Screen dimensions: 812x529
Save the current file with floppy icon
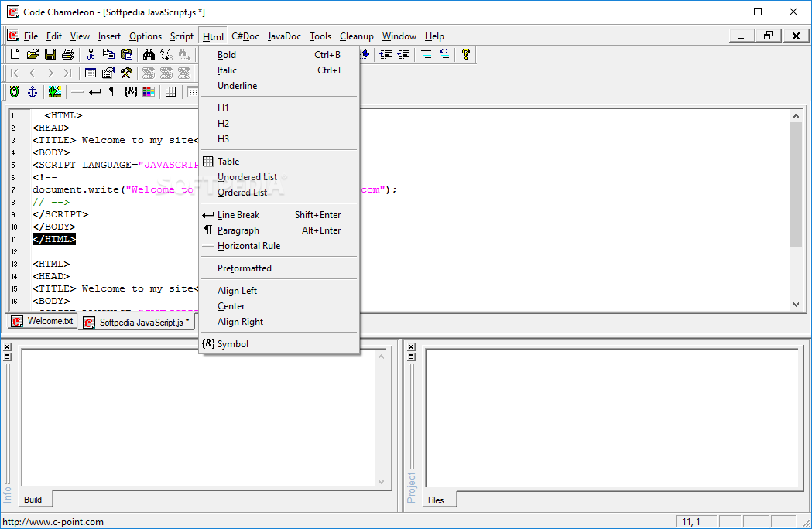tap(50, 54)
